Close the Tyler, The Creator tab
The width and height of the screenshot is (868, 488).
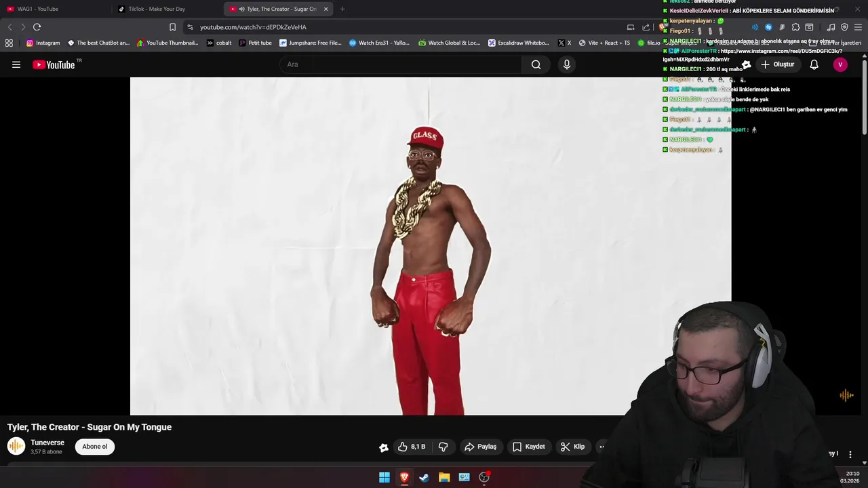pyautogui.click(x=326, y=9)
